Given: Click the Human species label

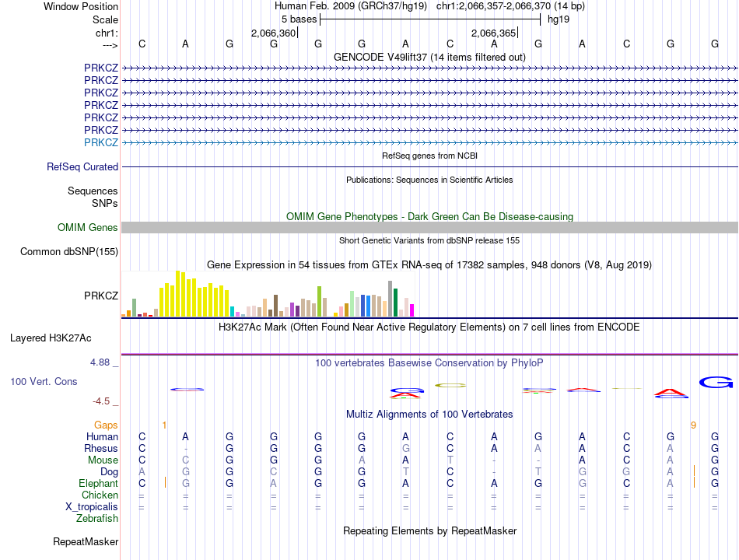Looking at the screenshot, I should (x=102, y=436).
